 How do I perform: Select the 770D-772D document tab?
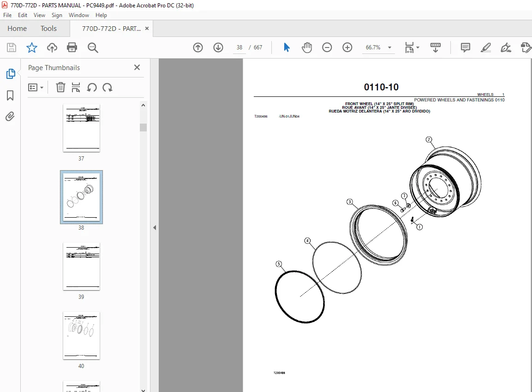pos(111,29)
